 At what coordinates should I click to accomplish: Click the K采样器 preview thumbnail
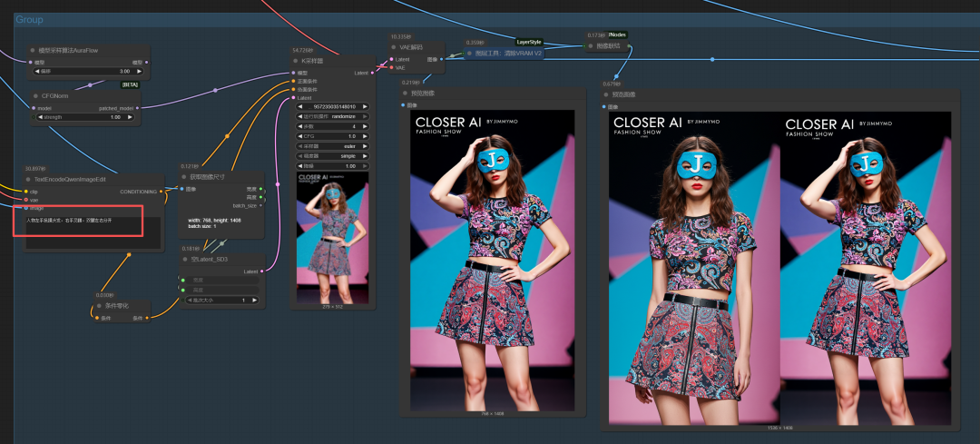(x=332, y=238)
